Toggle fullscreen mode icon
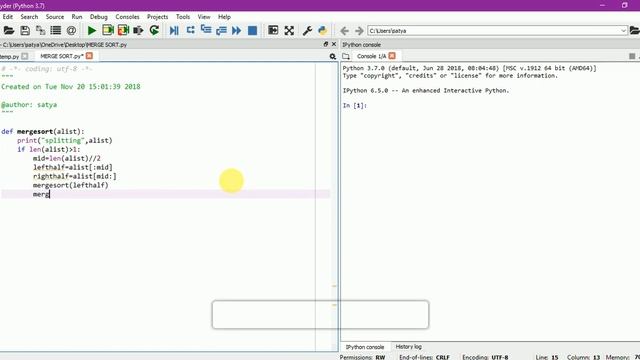 pos(289,31)
